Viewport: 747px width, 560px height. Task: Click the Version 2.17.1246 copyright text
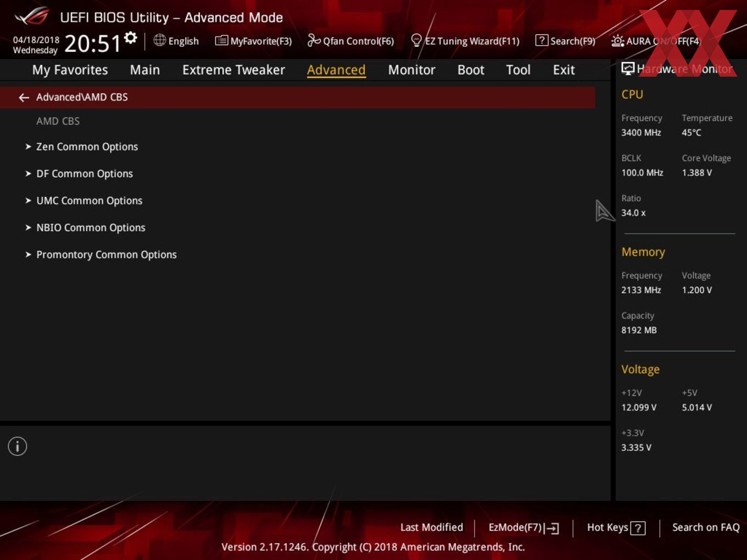pos(373,547)
